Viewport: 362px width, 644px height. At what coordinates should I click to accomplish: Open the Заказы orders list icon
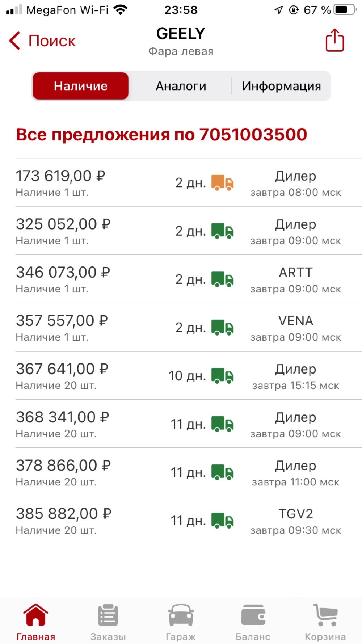[108, 615]
